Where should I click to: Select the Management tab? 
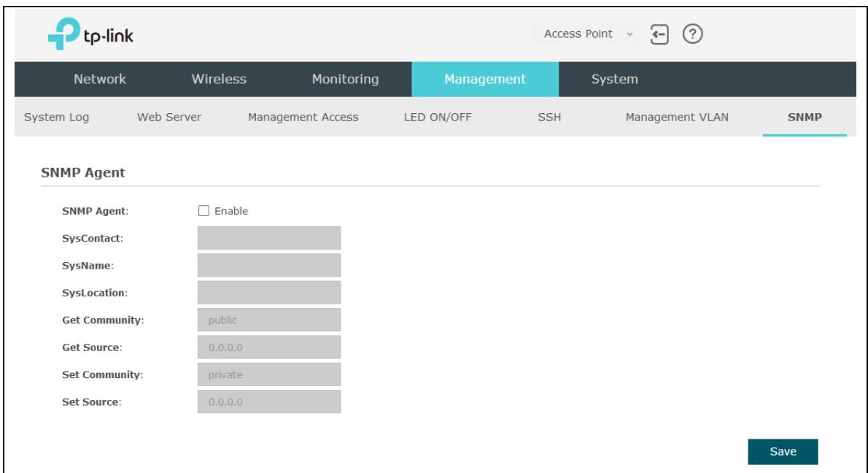pos(485,80)
